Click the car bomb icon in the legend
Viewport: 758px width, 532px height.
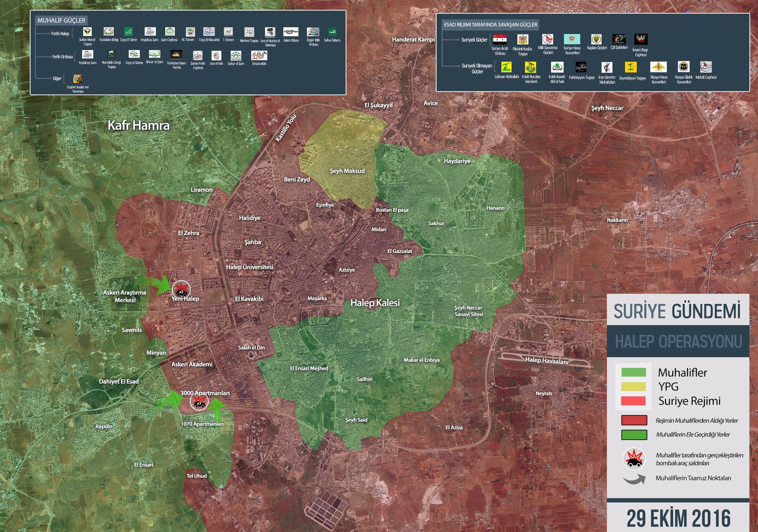pyautogui.click(x=634, y=459)
